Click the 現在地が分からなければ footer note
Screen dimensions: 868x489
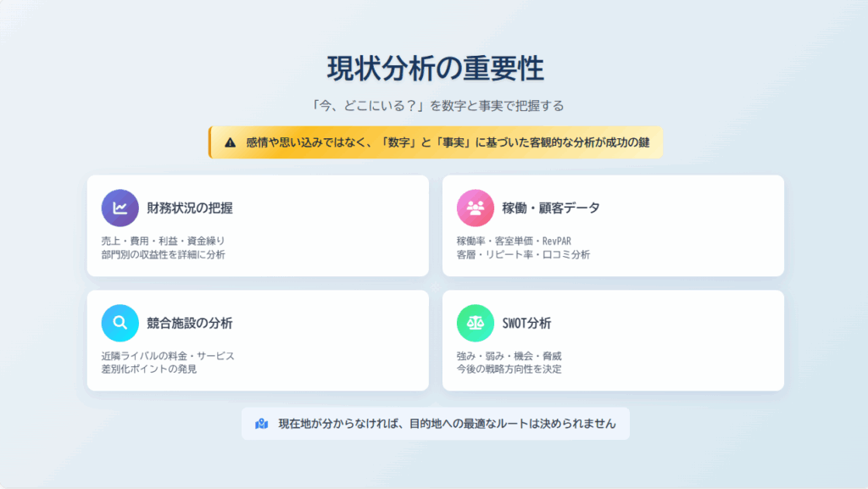447,424
